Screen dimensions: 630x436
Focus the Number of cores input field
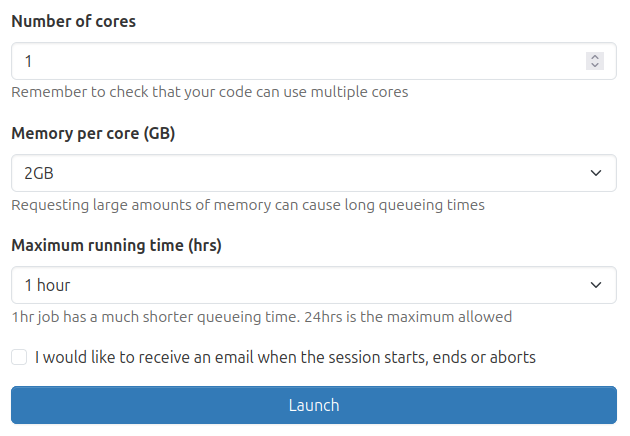300,61
